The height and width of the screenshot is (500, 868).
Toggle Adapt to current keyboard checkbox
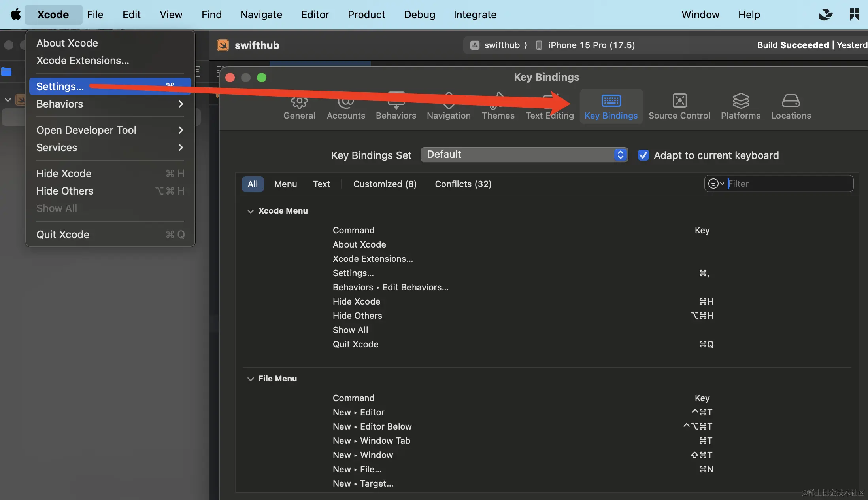643,155
